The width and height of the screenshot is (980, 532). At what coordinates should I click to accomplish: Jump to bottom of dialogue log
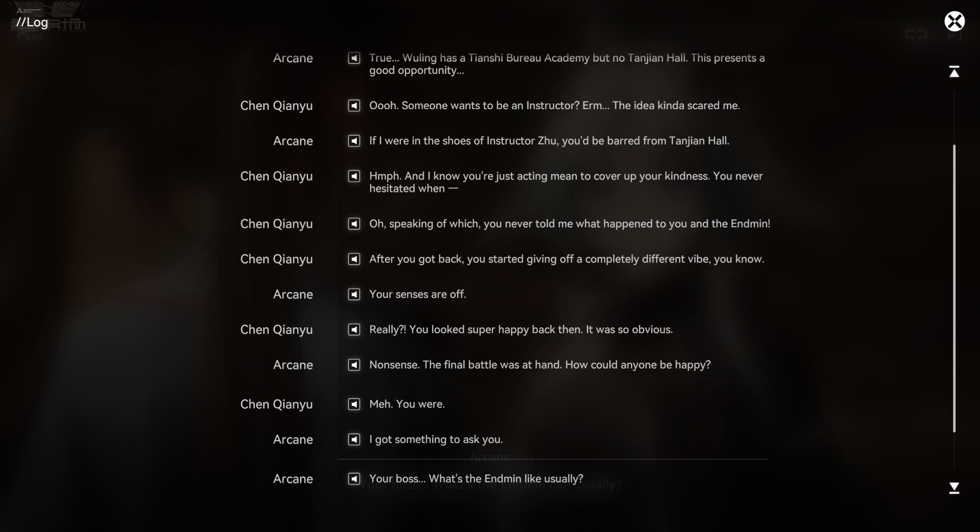click(x=954, y=488)
